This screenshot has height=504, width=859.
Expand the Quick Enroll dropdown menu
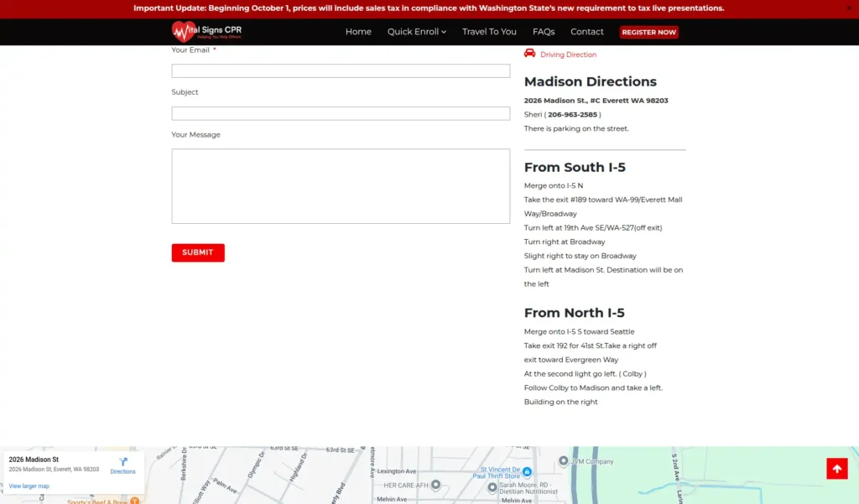[x=416, y=32]
